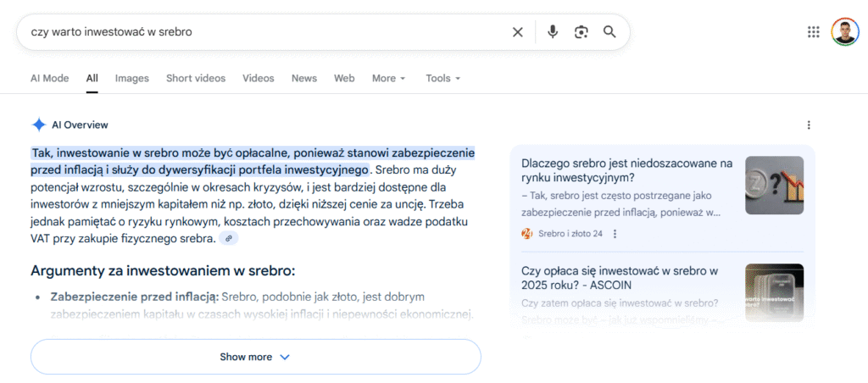Start voice search with the microphone icon

553,32
